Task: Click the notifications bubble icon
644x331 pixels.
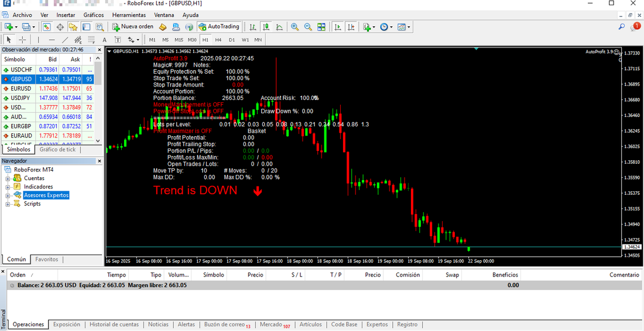Action: pos(635,27)
